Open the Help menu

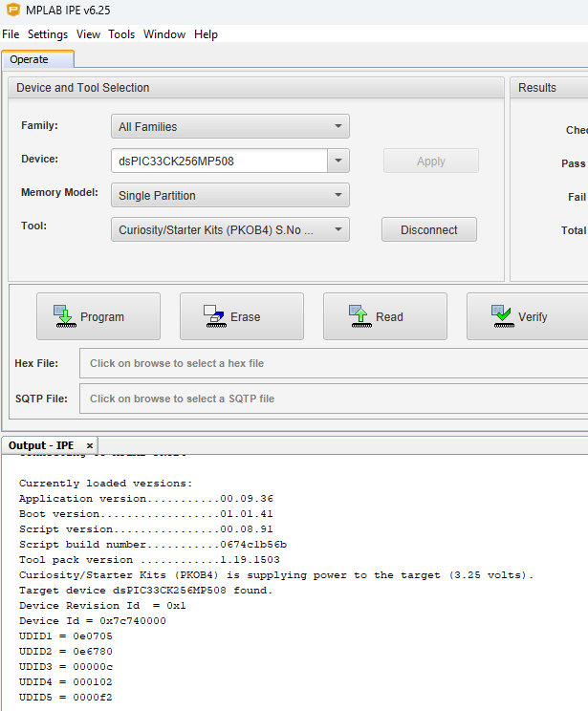206,34
